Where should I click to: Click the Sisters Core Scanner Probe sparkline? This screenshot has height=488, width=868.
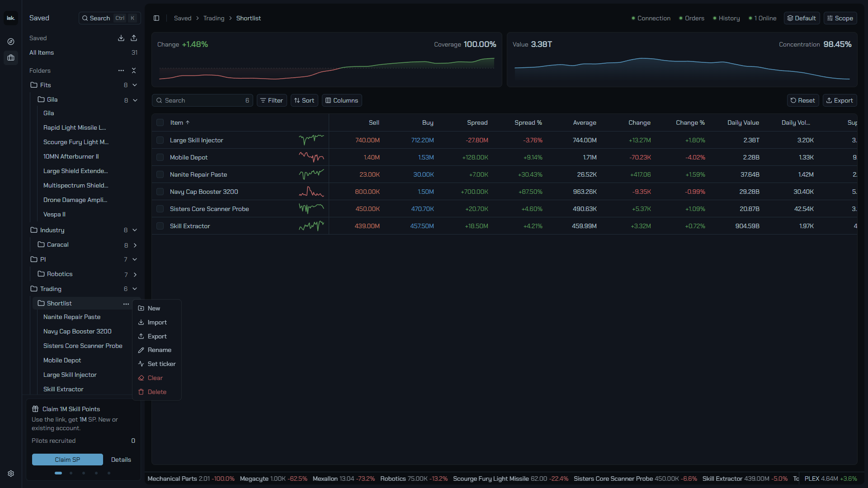click(x=311, y=209)
